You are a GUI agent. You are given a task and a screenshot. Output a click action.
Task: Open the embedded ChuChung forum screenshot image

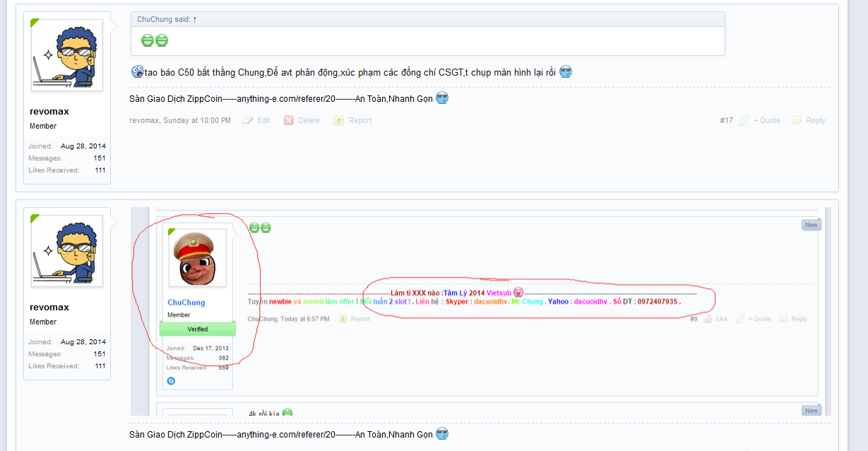pos(480,311)
